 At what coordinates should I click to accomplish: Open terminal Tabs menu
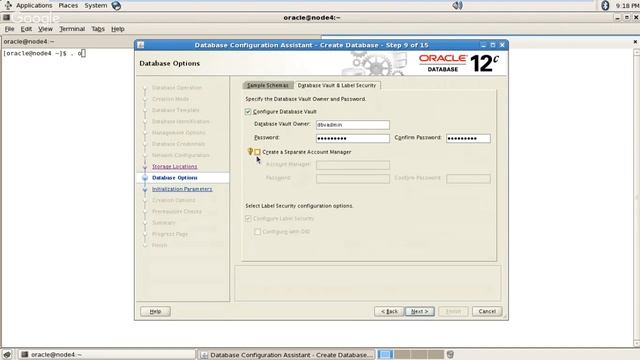pos(98,29)
